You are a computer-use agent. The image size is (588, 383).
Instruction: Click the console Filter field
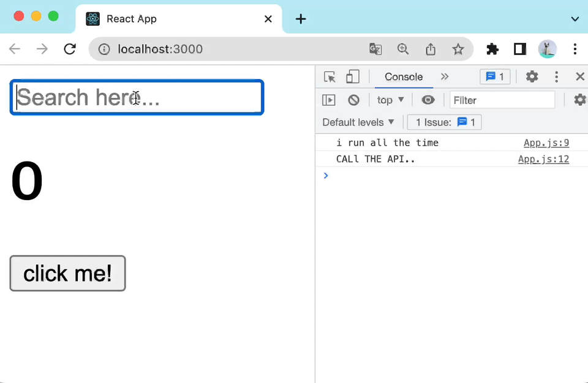pos(502,100)
